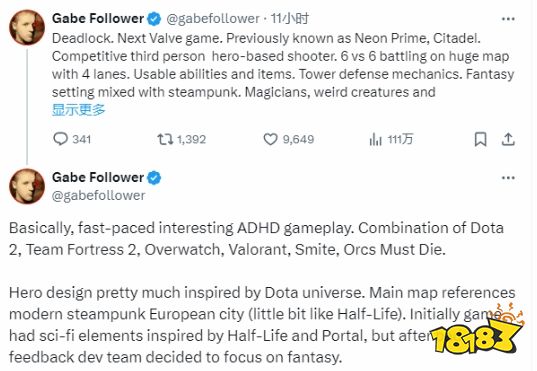The image size is (537, 371).
Task: Click Gabe Follower avatar on second tweet
Action: tap(27, 186)
